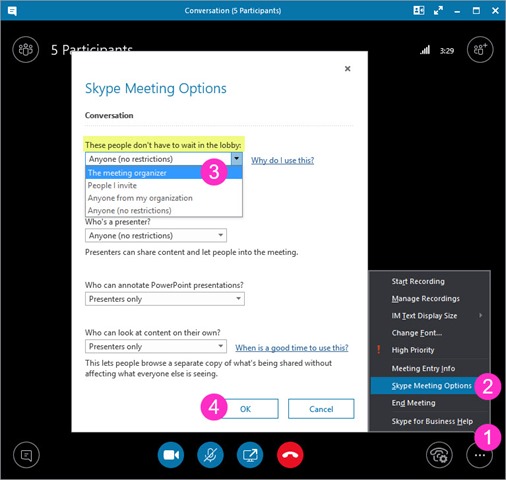Viewport: 506px width, 480px height.
Task: Open the share content screen button
Action: coord(250,455)
